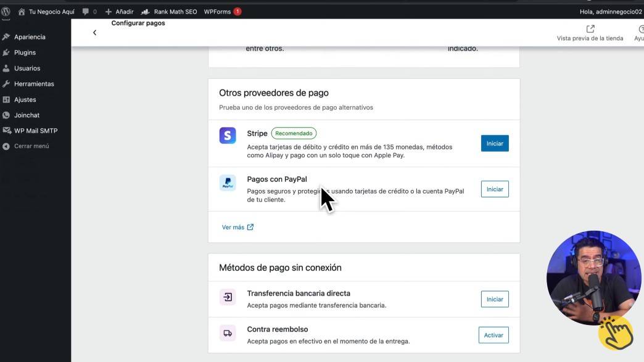Viewport: 644px width, 362px height.
Task: Open the Ver más link
Action: [237, 227]
